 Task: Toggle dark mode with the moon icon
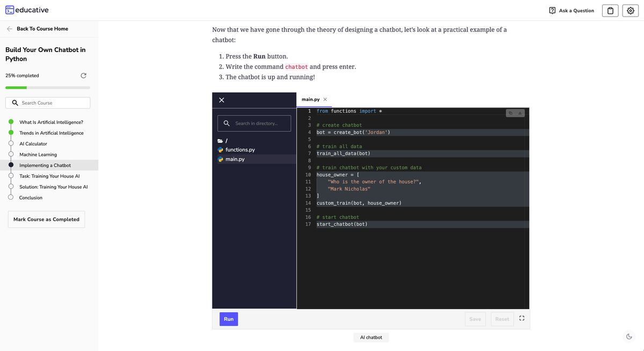point(628,335)
